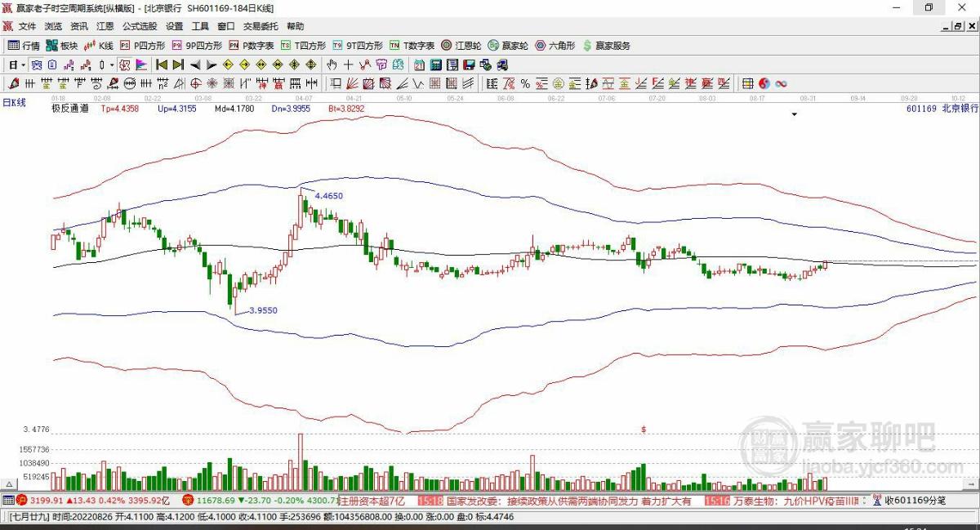Open the 交易委托 menu
This screenshot has height=530, width=980.
coord(261,26)
